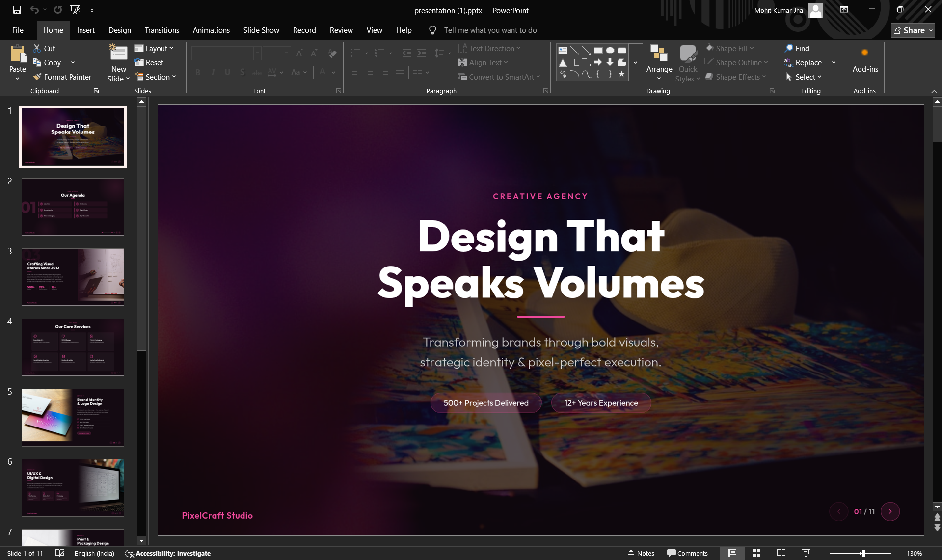Select the Format Painter tool
942x560 pixels.
point(62,77)
